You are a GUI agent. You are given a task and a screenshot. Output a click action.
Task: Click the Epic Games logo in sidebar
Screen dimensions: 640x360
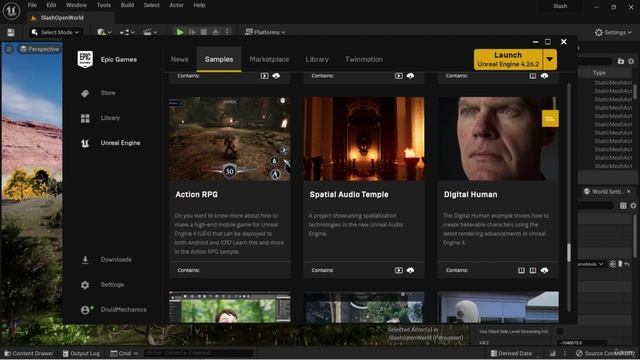85,60
